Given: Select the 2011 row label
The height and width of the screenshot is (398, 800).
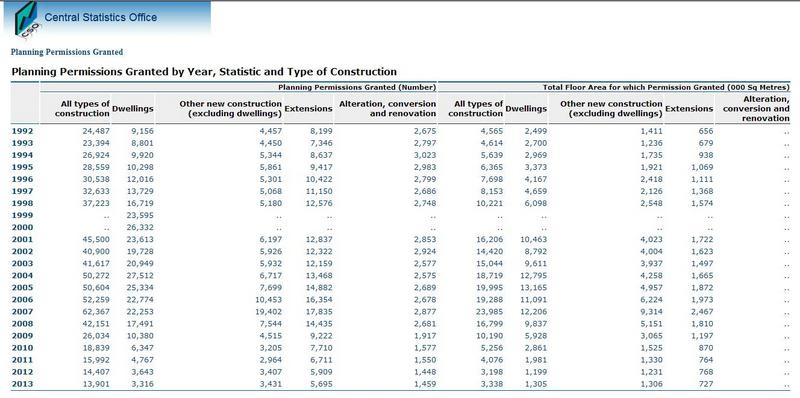Looking at the screenshot, I should (22, 360).
